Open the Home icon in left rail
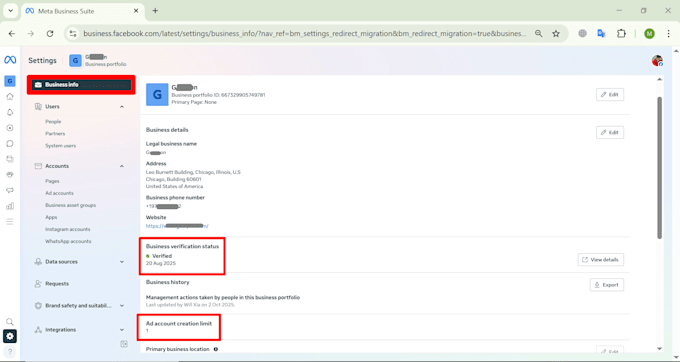The height and width of the screenshot is (362, 680). (10, 97)
